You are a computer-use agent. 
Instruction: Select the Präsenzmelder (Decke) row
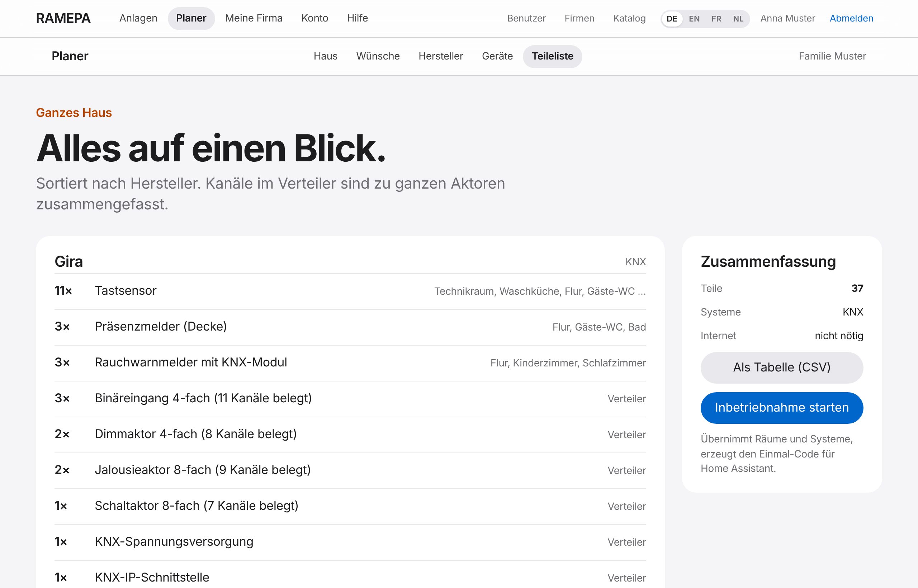[x=350, y=327]
